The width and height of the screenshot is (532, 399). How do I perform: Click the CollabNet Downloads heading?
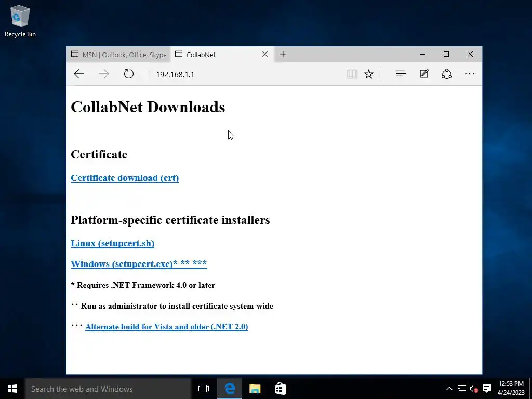point(148,107)
